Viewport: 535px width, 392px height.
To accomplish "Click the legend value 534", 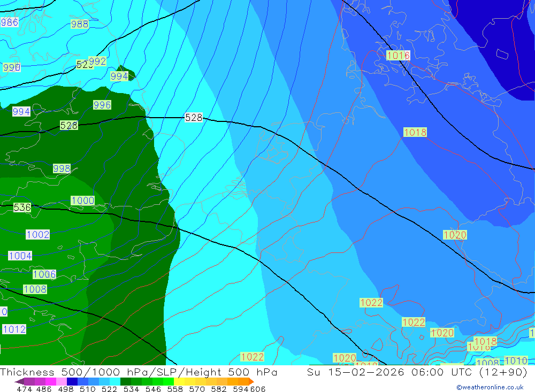I will [x=131, y=389].
